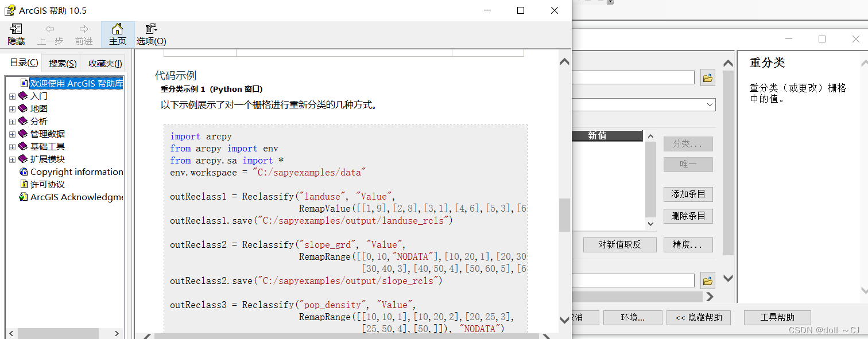The image size is (868, 339).
Task: Expand the 管理数据 tree node
Action: coord(12,134)
